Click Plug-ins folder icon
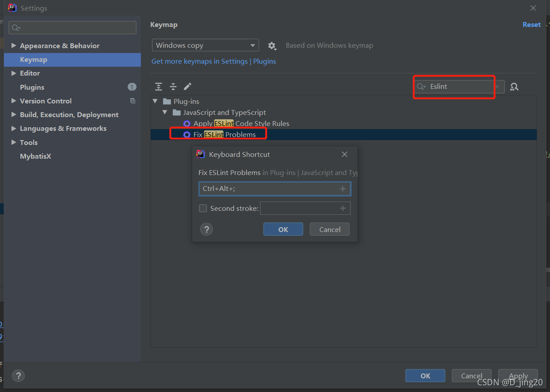This screenshot has height=392, width=550. click(167, 102)
